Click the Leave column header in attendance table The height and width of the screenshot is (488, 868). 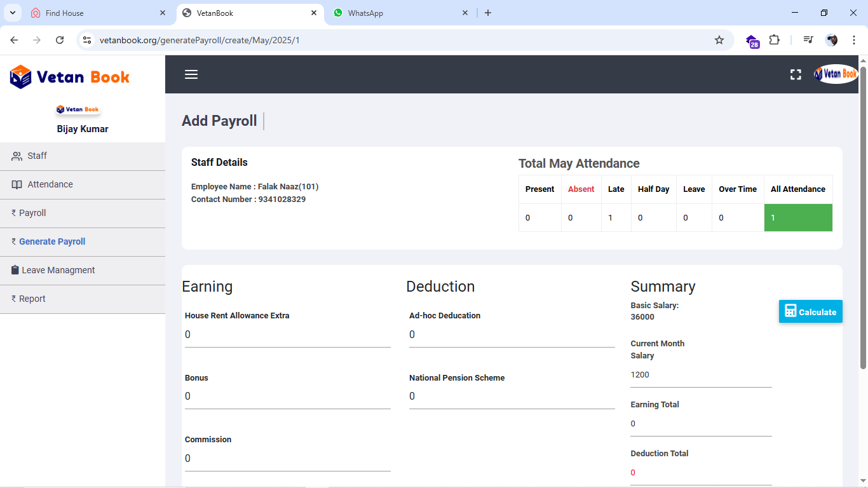(694, 189)
